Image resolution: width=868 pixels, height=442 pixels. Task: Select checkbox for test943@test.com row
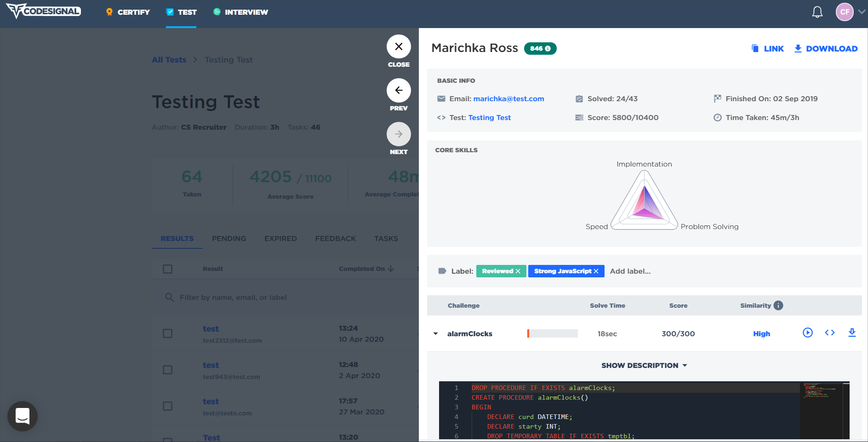[x=168, y=370]
